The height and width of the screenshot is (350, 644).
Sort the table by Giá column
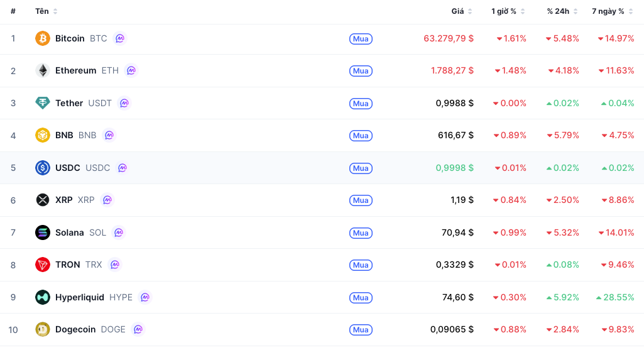(462, 11)
